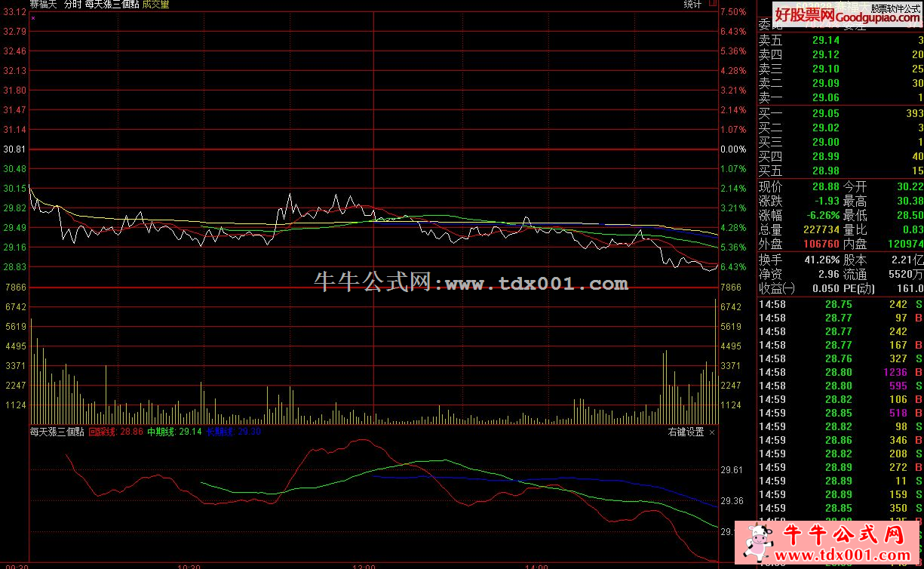Select the 卖一 ask row at 29.06
The width and height of the screenshot is (924, 569).
tap(840, 98)
